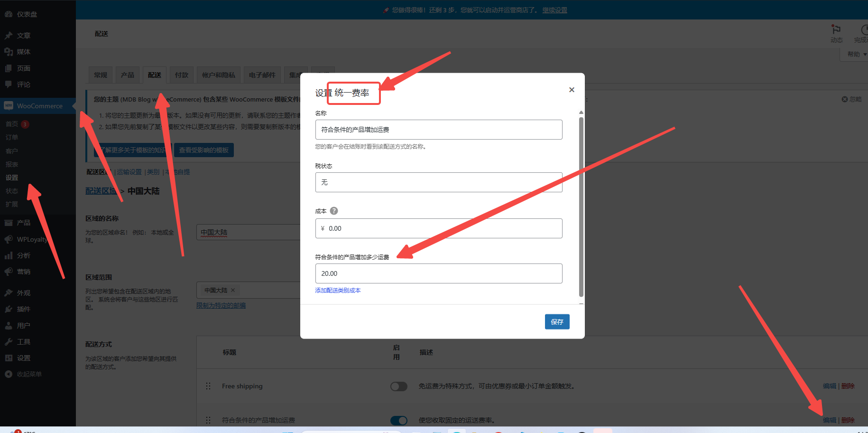Close the flat rate settings dialog
The image size is (868, 433).
click(572, 90)
